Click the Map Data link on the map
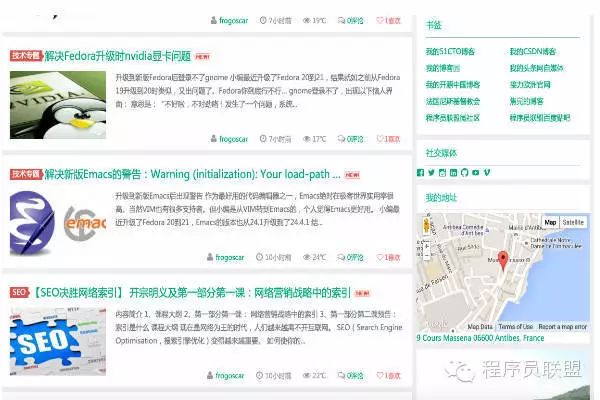 coord(480,327)
